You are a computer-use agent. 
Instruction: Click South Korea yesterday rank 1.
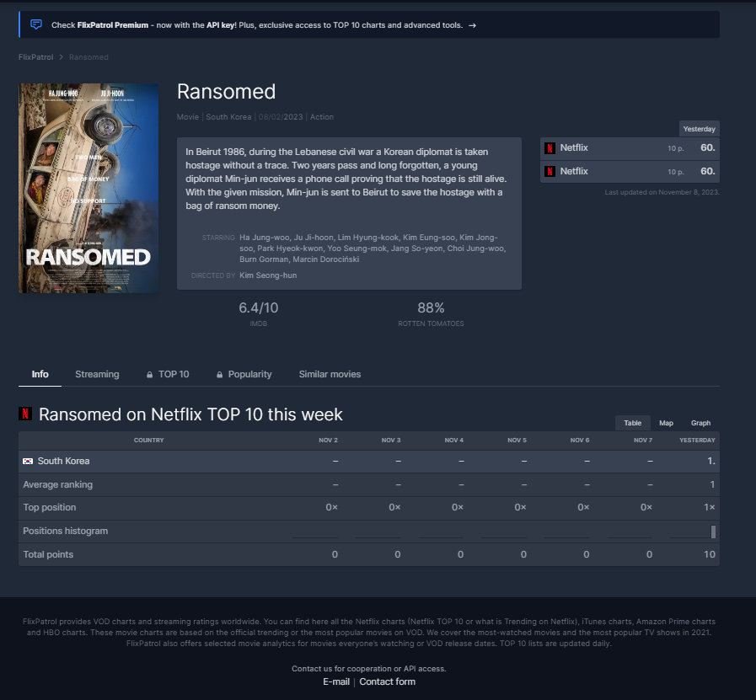coord(711,461)
